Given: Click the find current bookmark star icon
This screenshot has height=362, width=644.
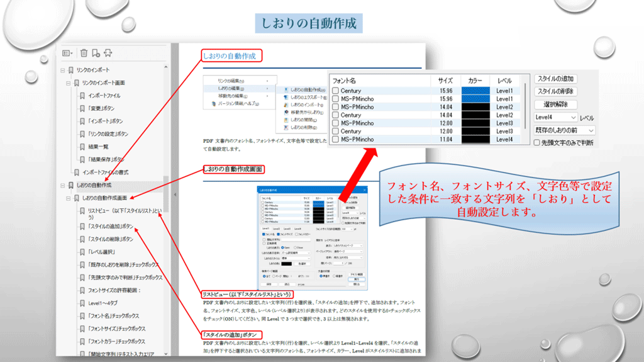Looking at the screenshot, I should [108, 53].
